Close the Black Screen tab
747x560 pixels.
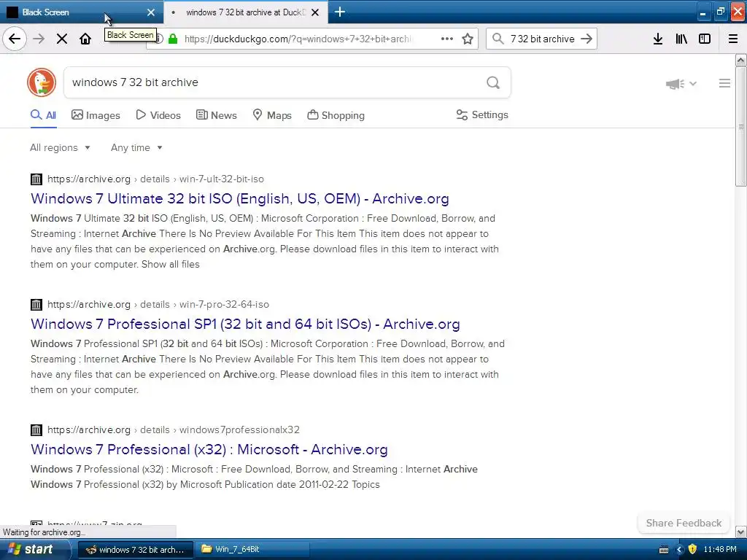[151, 12]
